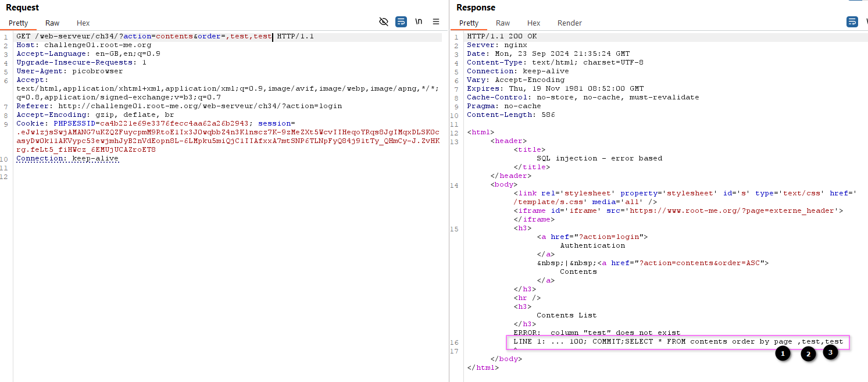
Task: Toggle line wrap icon in Request panel
Action: [x=401, y=22]
